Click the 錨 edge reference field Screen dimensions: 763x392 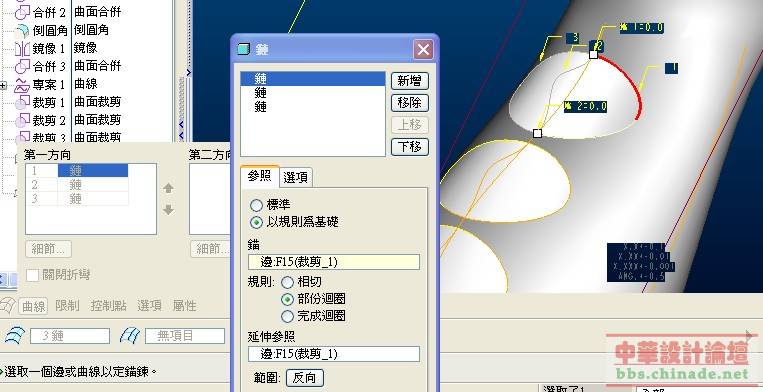coord(334,262)
